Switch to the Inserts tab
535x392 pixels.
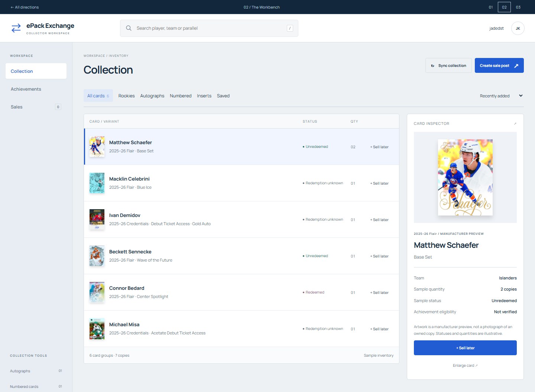click(204, 96)
